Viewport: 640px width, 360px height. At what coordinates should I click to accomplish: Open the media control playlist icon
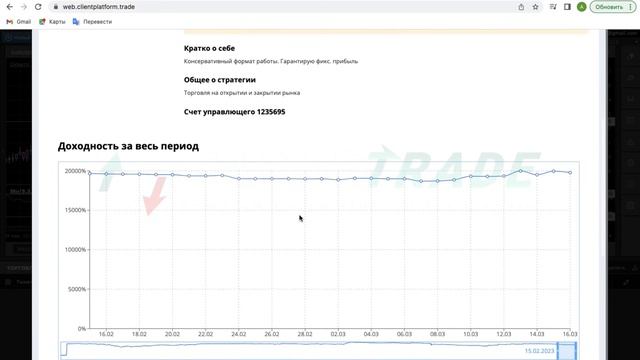point(553,7)
